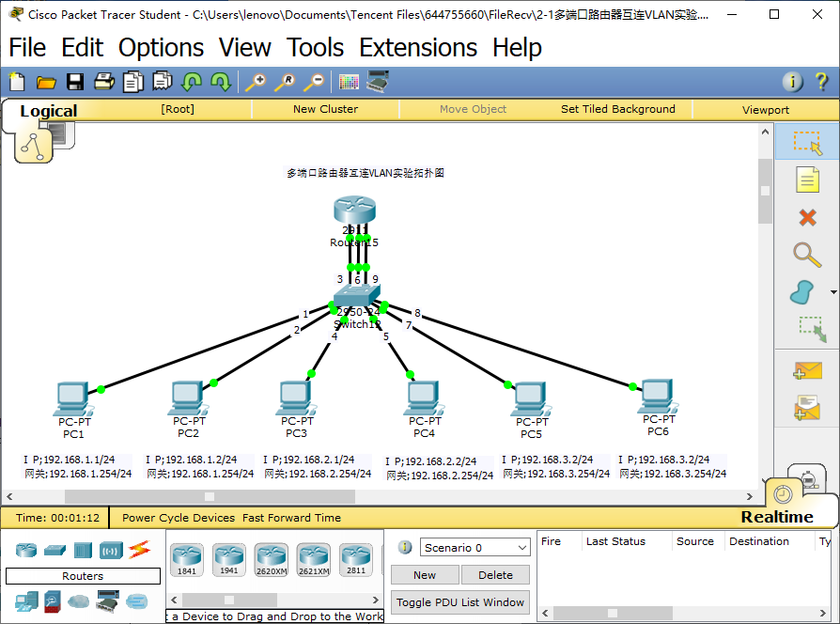This screenshot has height=624, width=840.
Task: Click Set Tiled Background
Action: (x=617, y=109)
